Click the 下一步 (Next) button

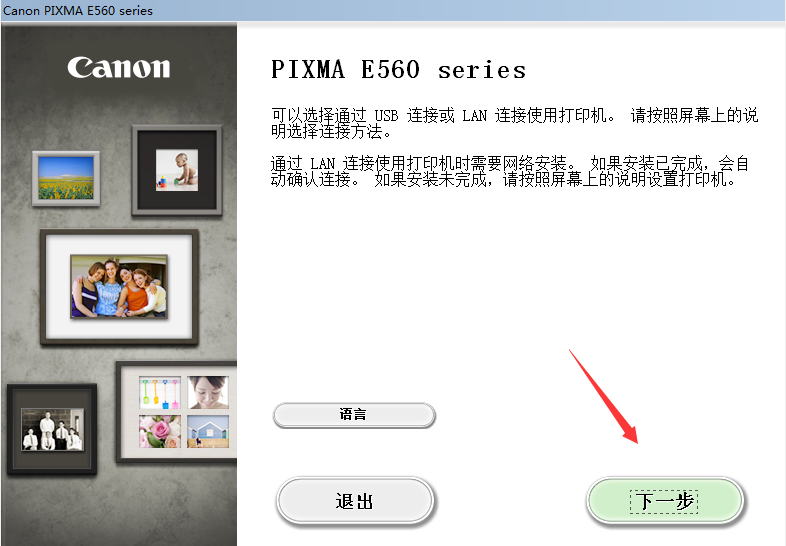665,500
